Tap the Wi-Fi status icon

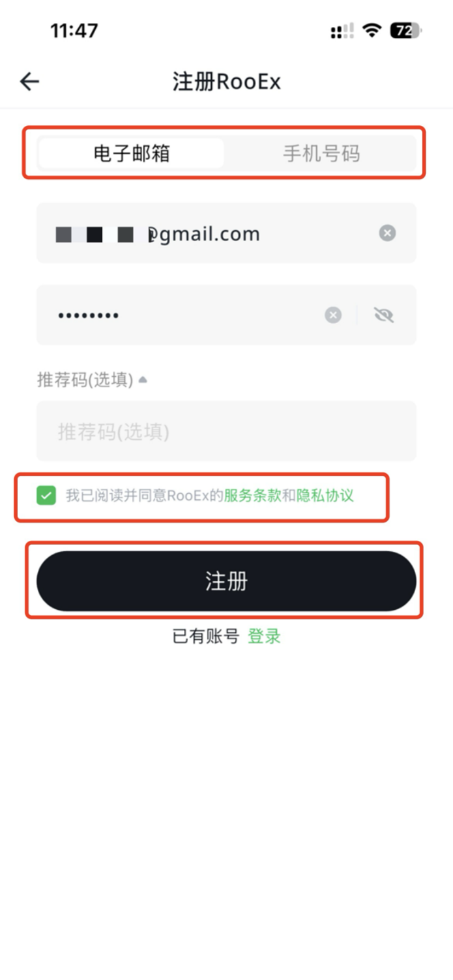point(372,30)
